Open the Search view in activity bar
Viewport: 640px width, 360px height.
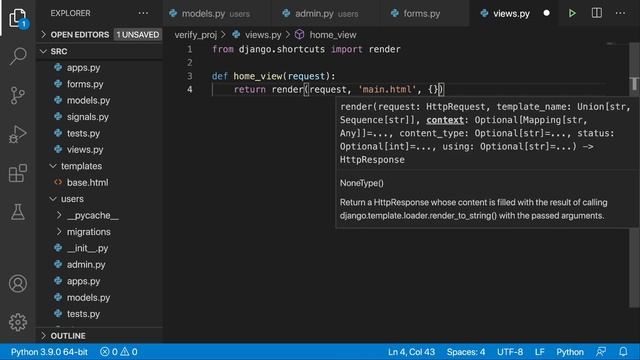point(18,56)
